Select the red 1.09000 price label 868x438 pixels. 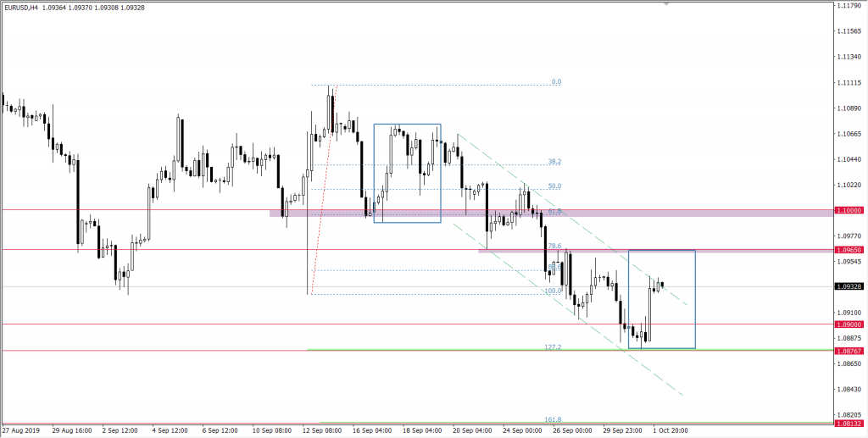(849, 324)
